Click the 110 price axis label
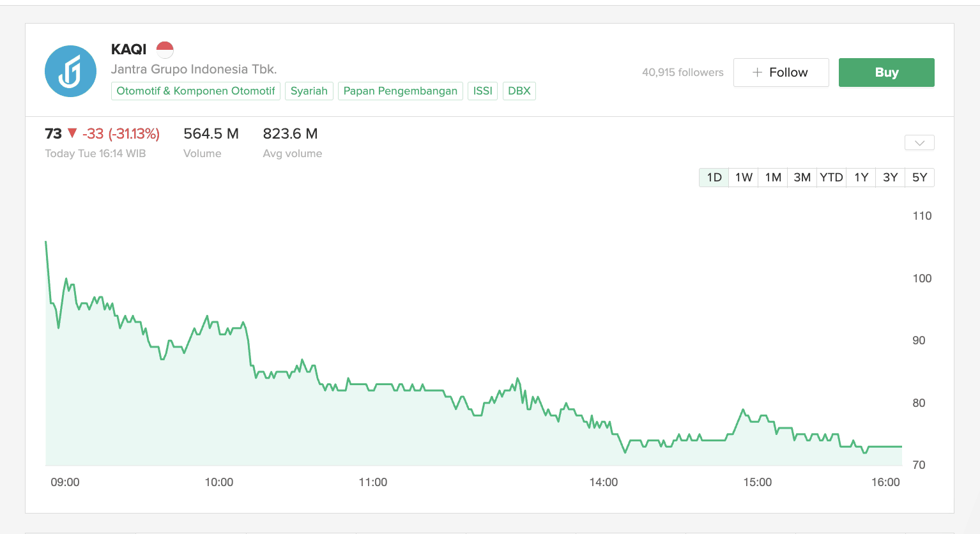The image size is (980, 534). (922, 216)
